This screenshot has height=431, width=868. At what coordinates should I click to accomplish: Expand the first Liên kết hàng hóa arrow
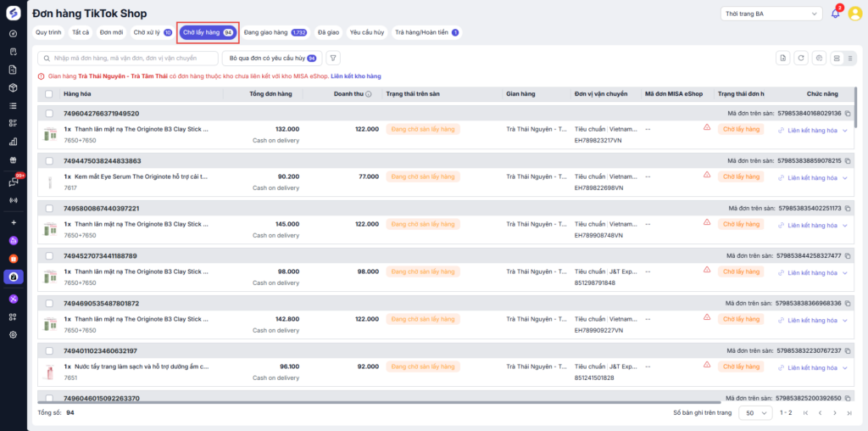point(845,130)
